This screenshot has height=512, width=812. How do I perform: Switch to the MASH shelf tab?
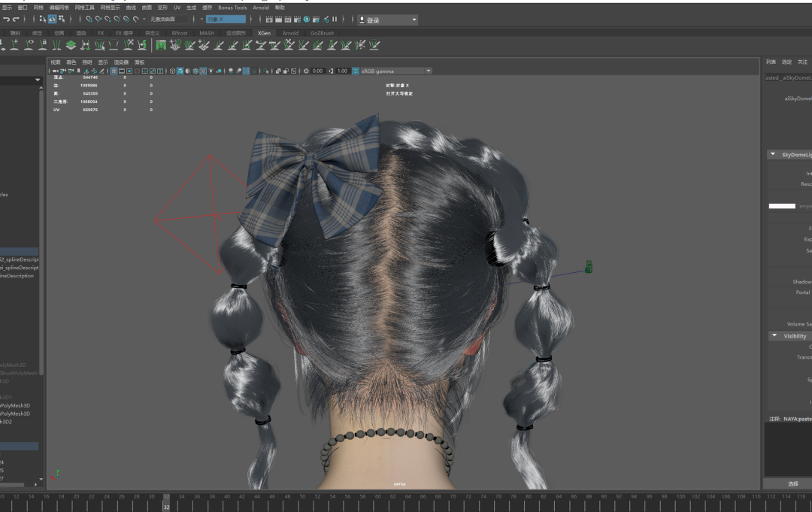[x=207, y=32]
